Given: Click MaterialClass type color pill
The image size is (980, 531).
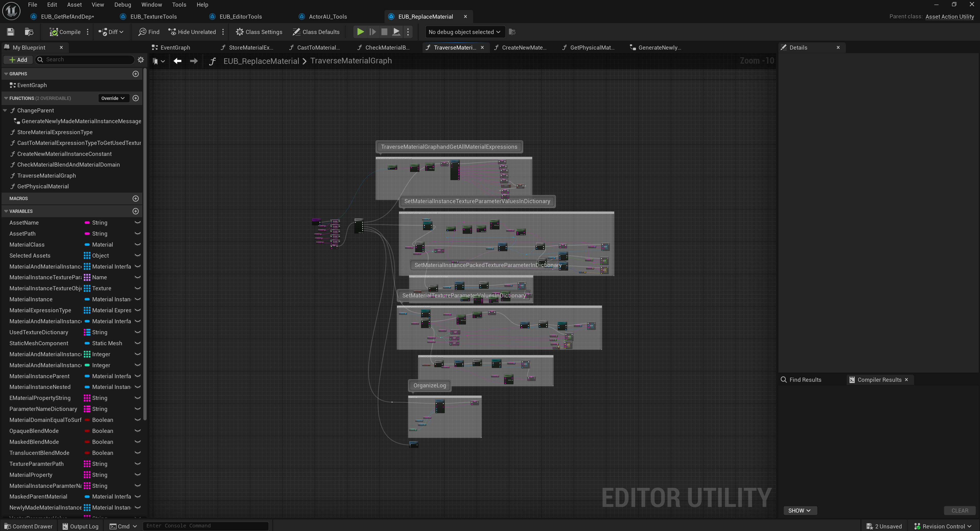Looking at the screenshot, I should pyautogui.click(x=87, y=245).
